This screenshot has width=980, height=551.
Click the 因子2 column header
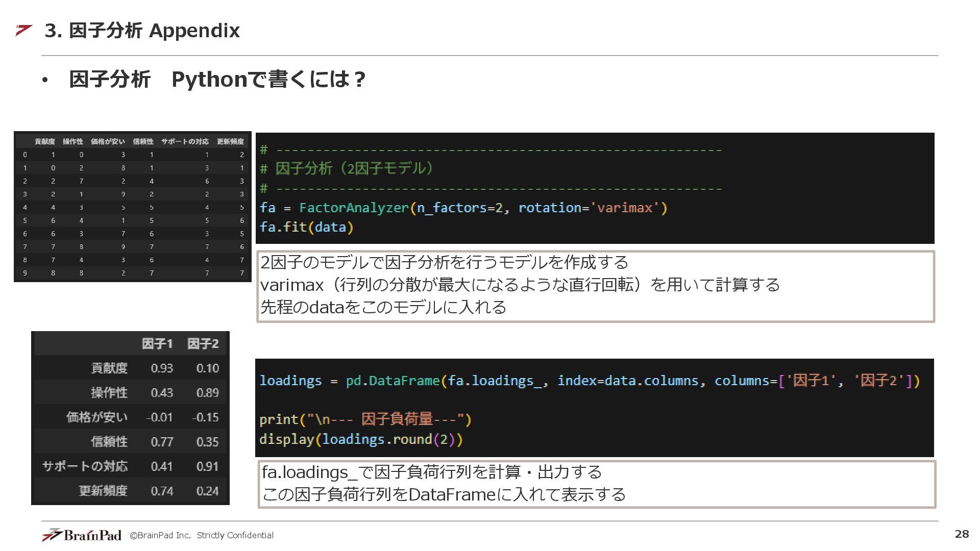pyautogui.click(x=203, y=344)
